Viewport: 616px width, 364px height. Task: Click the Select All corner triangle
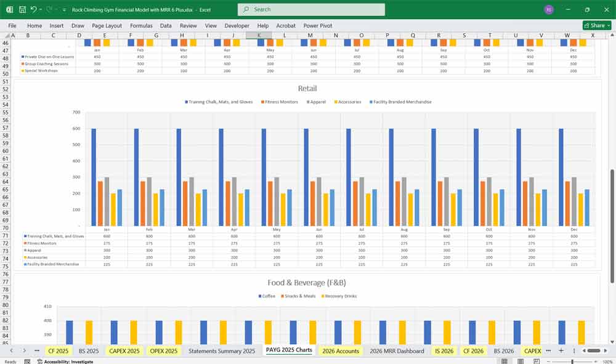(7, 36)
